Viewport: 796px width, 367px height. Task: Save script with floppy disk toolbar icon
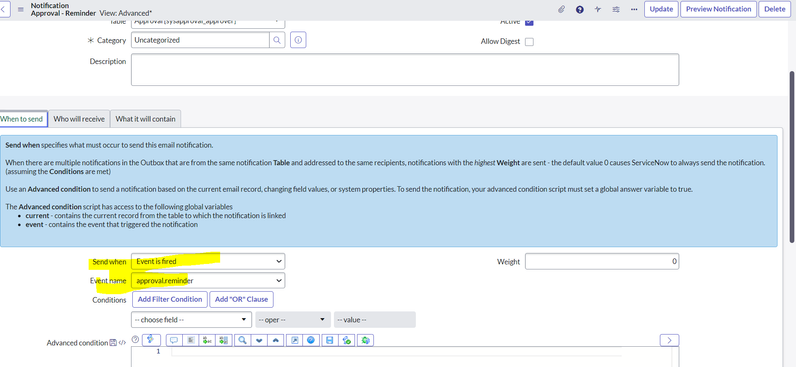[x=329, y=340]
